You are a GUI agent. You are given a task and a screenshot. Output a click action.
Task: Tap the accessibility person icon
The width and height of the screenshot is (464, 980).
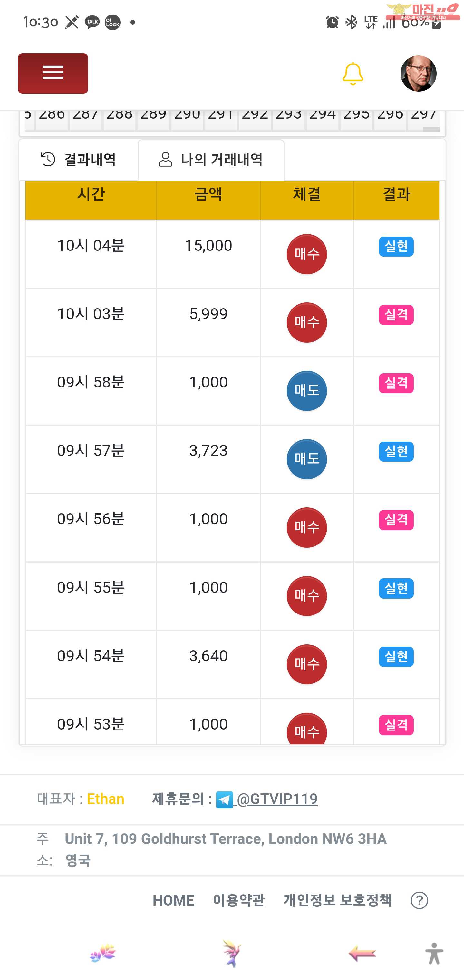[434, 953]
